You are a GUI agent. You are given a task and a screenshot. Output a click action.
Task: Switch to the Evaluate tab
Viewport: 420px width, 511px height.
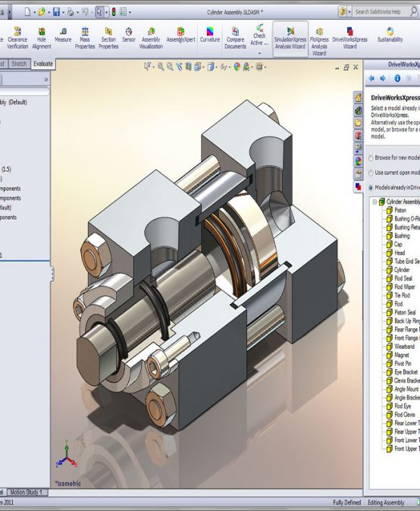[x=43, y=64]
